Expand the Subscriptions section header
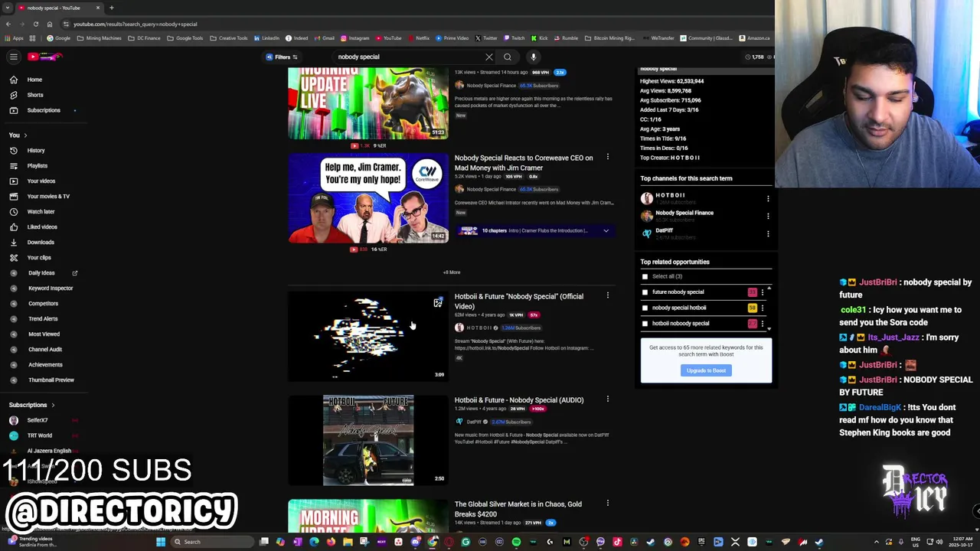 click(31, 405)
